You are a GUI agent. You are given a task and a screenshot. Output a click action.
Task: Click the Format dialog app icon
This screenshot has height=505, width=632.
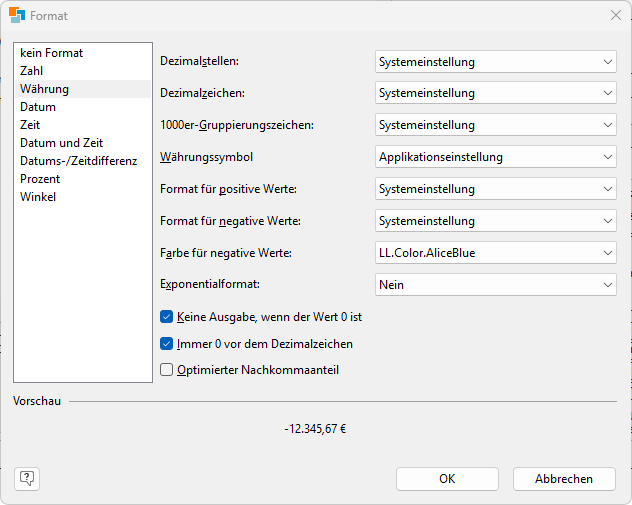point(17,16)
